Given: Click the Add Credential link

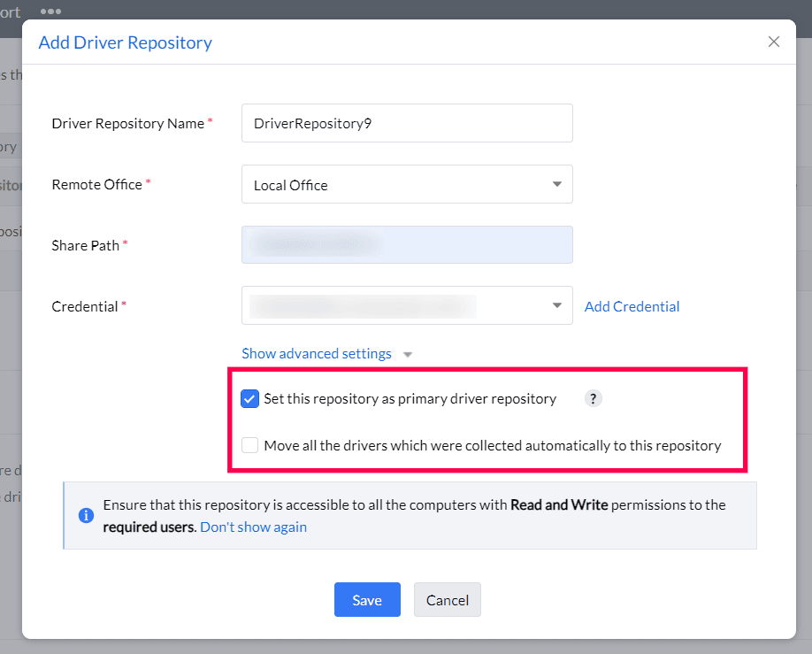Looking at the screenshot, I should tap(631, 306).
